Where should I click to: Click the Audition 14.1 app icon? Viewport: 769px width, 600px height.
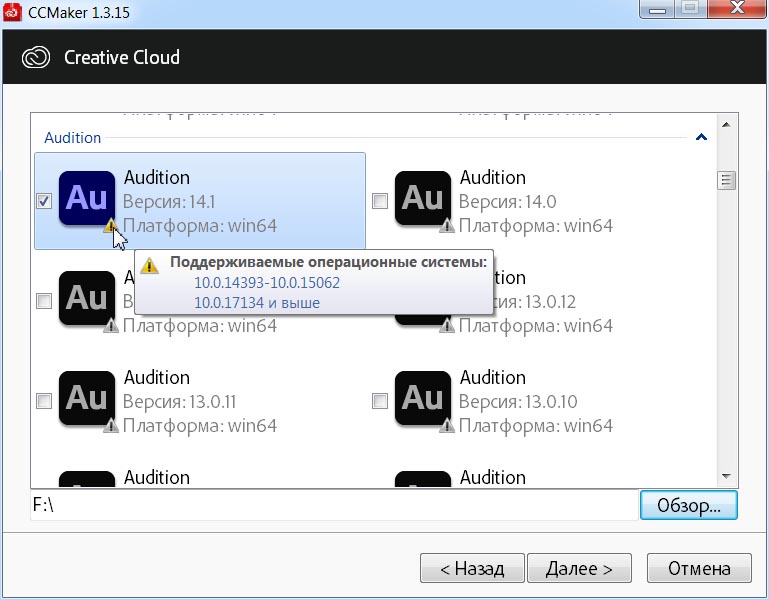point(87,198)
